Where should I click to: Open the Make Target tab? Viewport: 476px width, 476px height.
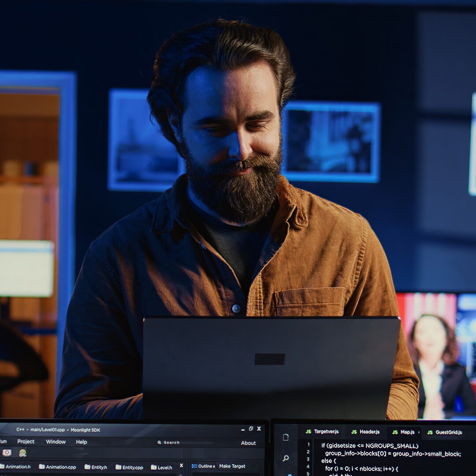coord(232,466)
